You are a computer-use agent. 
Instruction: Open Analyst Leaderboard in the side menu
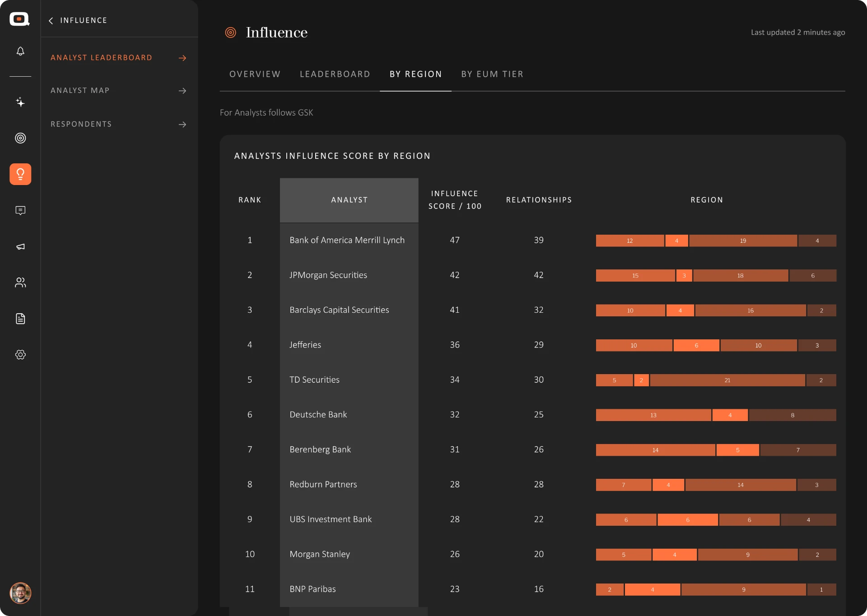101,58
